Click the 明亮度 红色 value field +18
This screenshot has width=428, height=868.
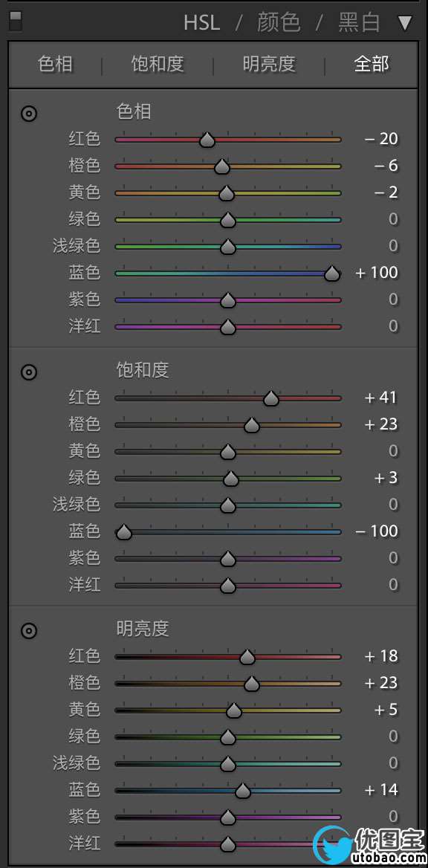click(x=381, y=655)
